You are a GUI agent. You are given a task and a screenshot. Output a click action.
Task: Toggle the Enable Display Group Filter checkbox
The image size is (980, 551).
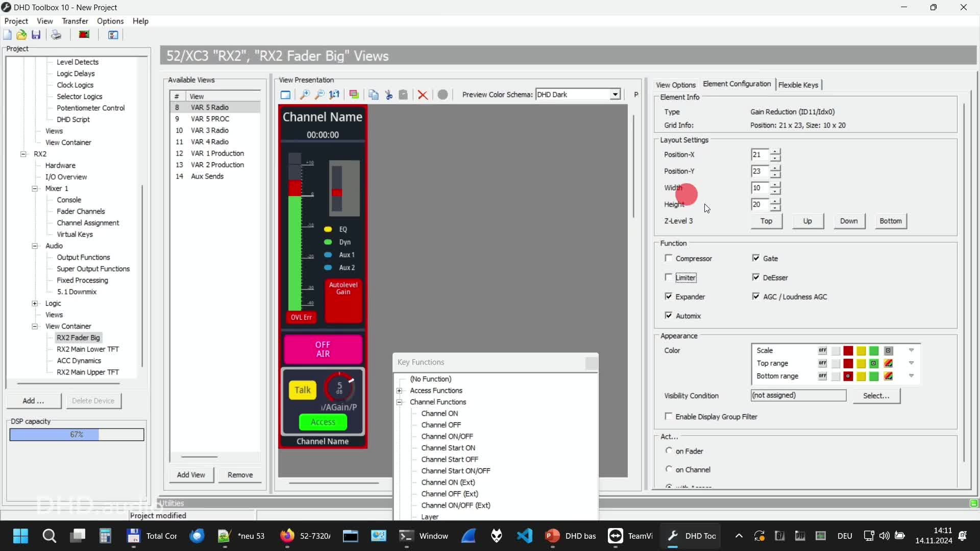click(x=669, y=416)
